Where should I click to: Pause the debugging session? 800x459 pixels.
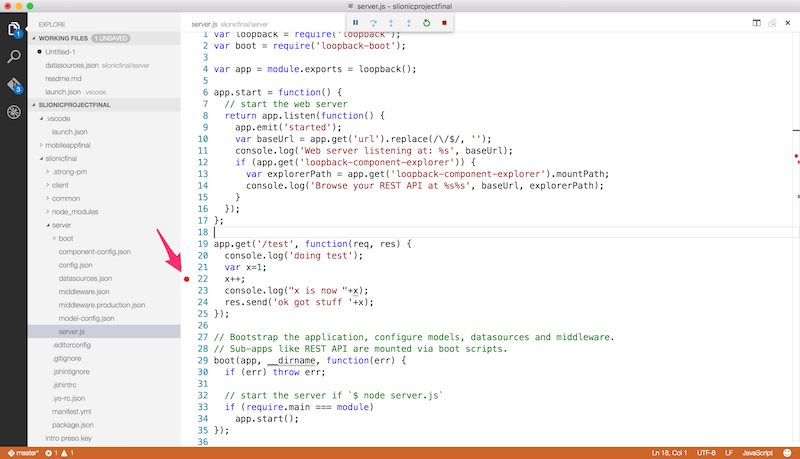[356, 23]
